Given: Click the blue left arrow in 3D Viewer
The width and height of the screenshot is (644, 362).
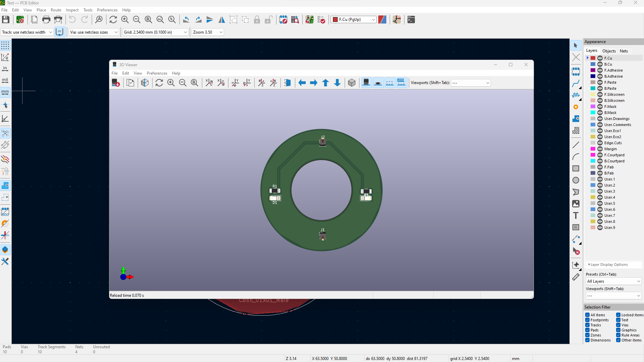Looking at the screenshot, I should click(x=302, y=83).
